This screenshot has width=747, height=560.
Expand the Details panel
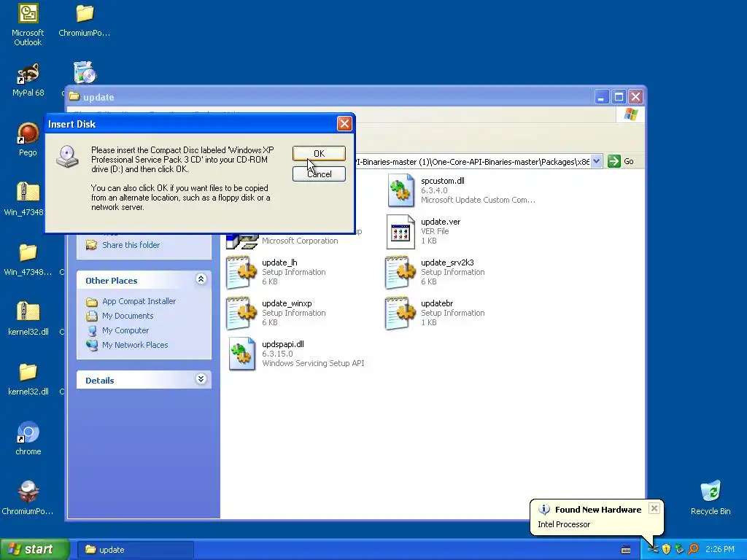pyautogui.click(x=201, y=379)
